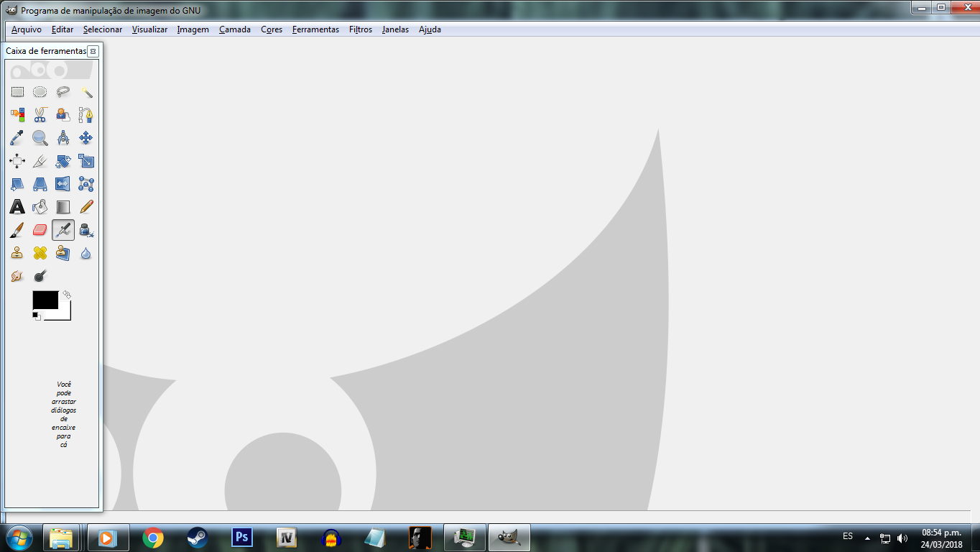Pick the Shear tool
980x552 pixels.
17,184
